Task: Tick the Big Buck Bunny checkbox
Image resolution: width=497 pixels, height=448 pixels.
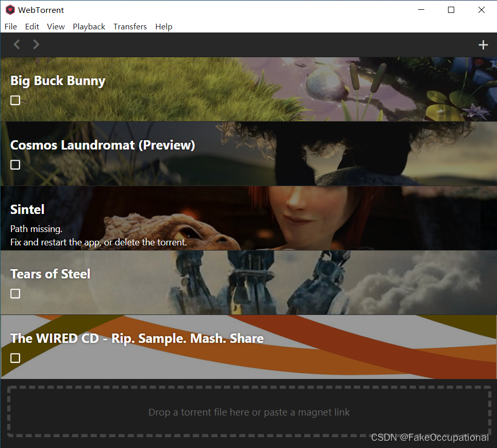Action: pyautogui.click(x=15, y=100)
